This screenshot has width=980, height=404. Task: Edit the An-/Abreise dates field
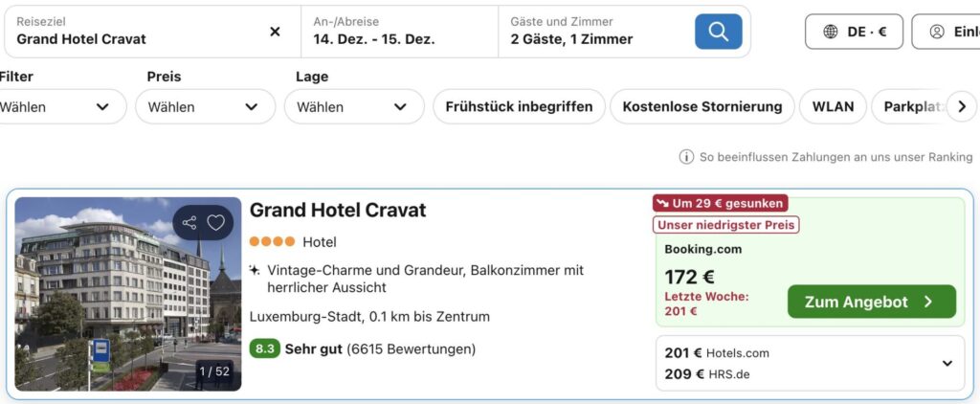tap(402, 32)
